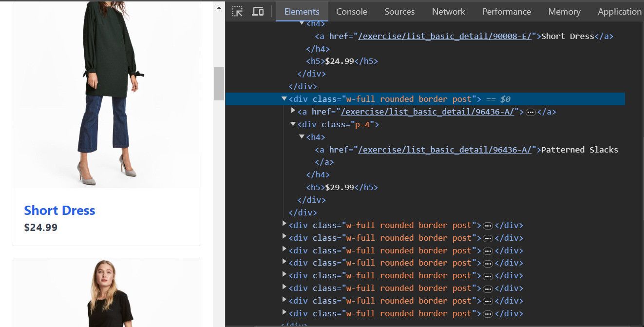Open the Console tab

[352, 11]
